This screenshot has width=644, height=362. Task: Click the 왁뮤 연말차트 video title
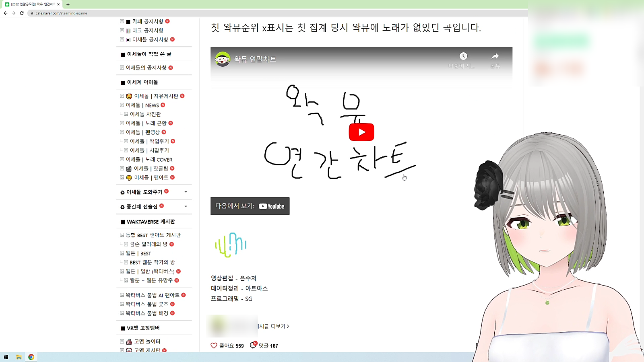point(255,59)
